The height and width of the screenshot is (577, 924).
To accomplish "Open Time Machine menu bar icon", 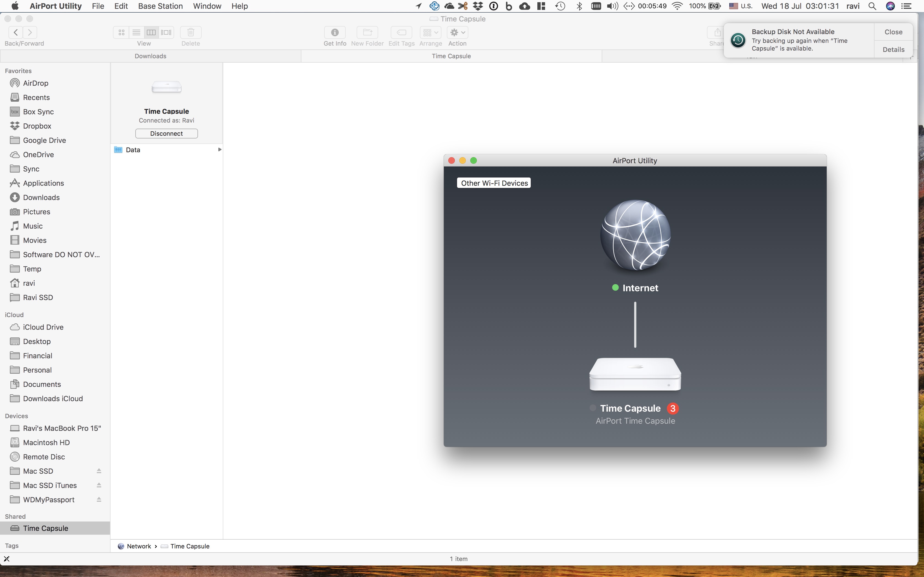I will tap(560, 6).
